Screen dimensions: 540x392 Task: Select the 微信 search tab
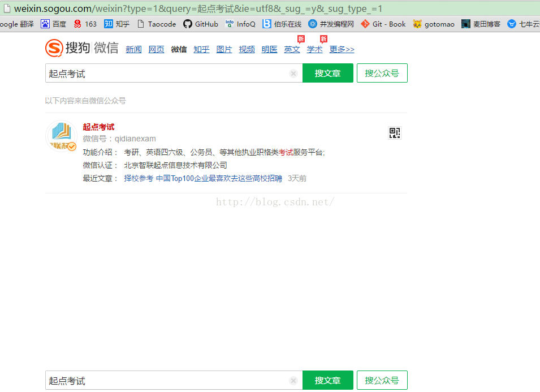179,50
